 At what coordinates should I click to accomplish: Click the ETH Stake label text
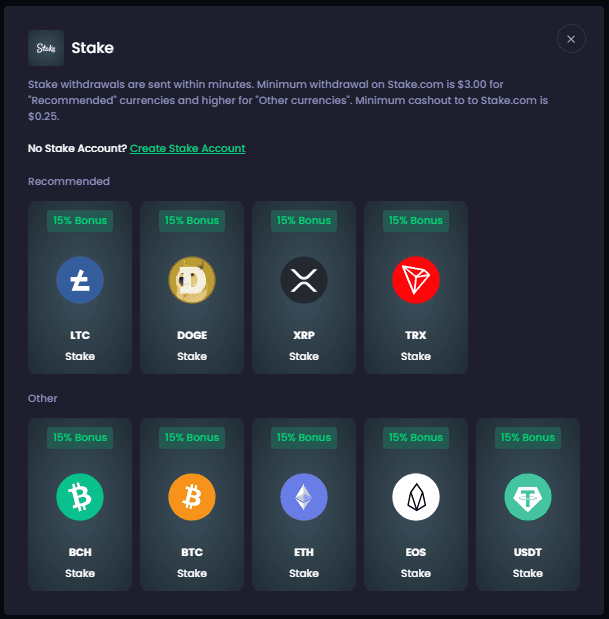pyautogui.click(x=304, y=573)
